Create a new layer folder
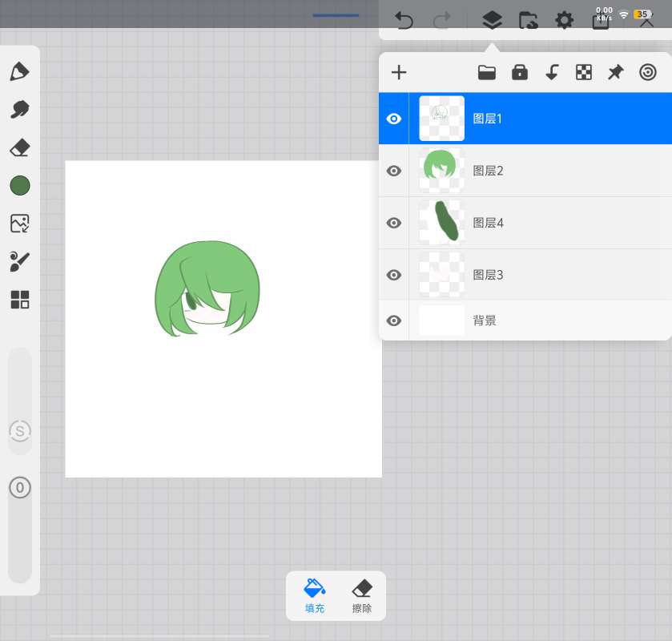Viewport: 672px width, 641px height. [487, 73]
